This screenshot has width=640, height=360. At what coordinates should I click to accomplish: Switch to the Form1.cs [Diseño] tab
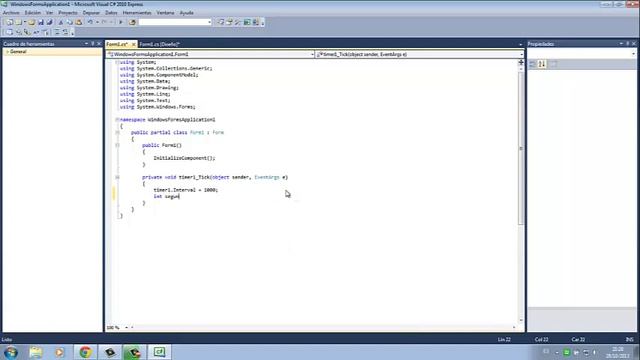[x=159, y=44]
